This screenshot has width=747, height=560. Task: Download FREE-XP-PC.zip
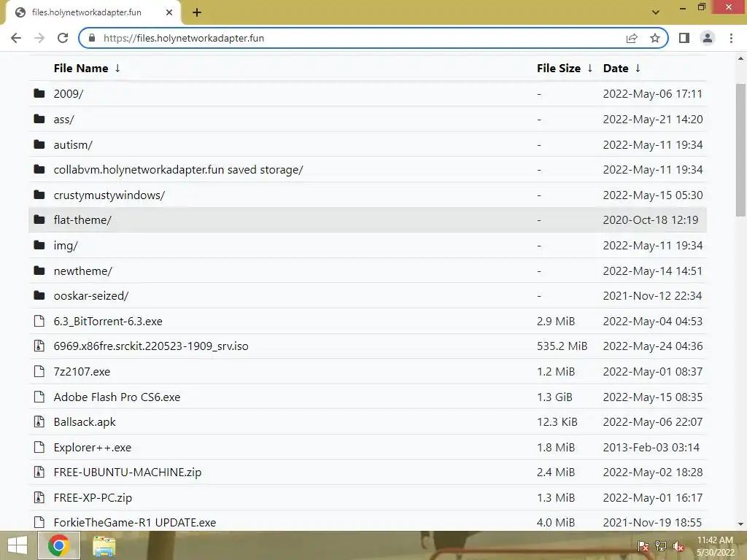click(x=93, y=497)
